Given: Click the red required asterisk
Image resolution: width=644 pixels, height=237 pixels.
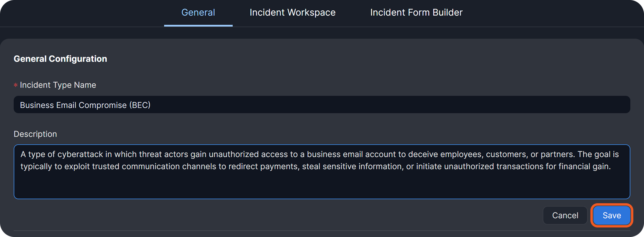Looking at the screenshot, I should (x=16, y=85).
